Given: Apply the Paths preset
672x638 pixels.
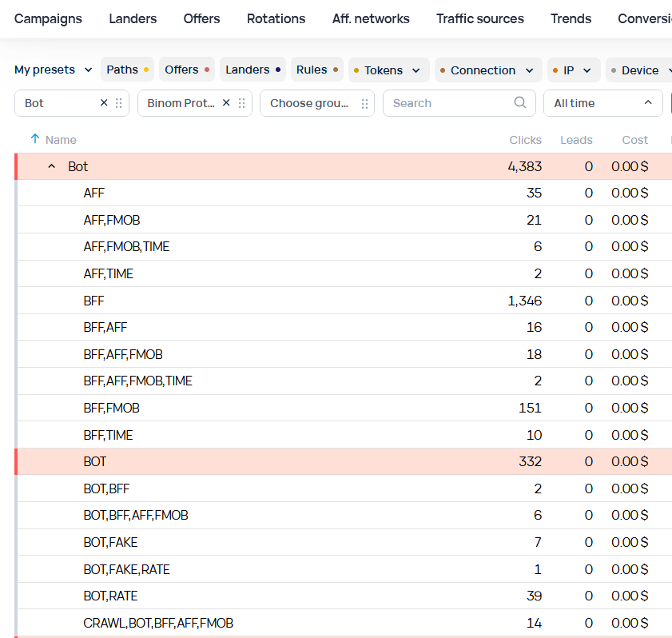Looking at the screenshot, I should pos(127,70).
